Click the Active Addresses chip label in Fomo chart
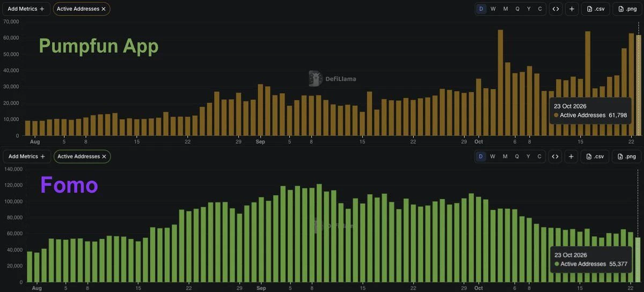 (78, 156)
